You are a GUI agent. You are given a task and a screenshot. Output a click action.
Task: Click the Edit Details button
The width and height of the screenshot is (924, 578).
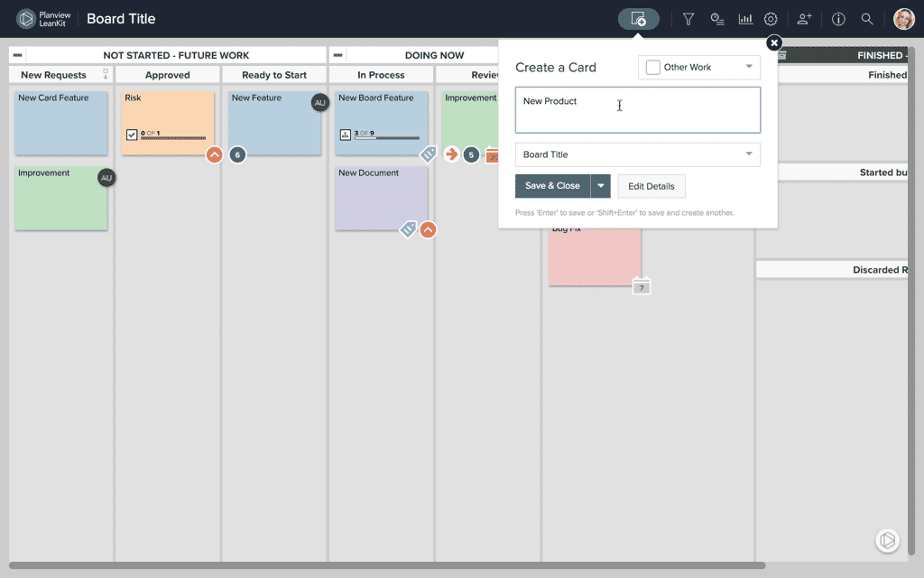point(651,186)
